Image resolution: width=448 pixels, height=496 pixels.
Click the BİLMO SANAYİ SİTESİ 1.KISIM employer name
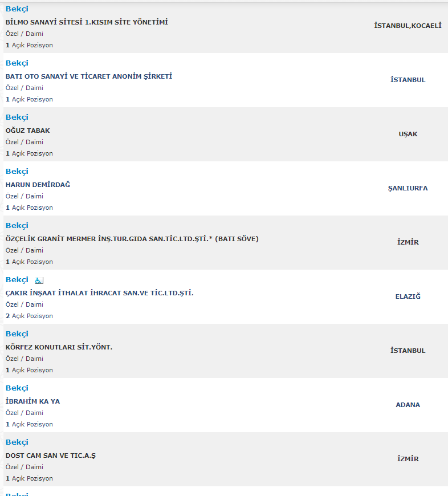point(87,22)
